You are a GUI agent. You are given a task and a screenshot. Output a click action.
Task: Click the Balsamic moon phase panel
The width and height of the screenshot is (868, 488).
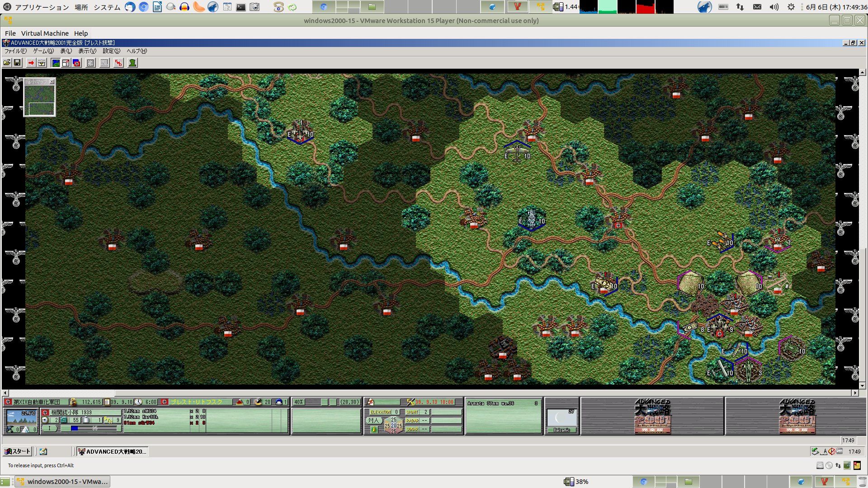tap(561, 421)
